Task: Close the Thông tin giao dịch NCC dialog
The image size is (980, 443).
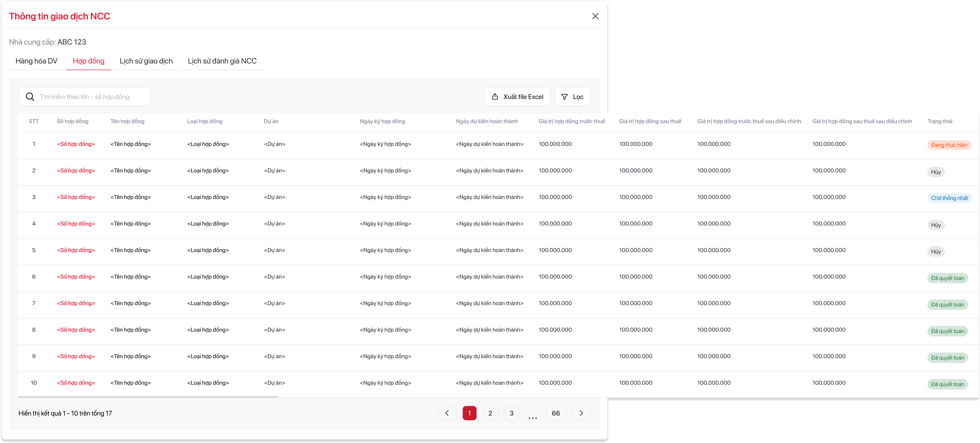Action: [x=595, y=16]
